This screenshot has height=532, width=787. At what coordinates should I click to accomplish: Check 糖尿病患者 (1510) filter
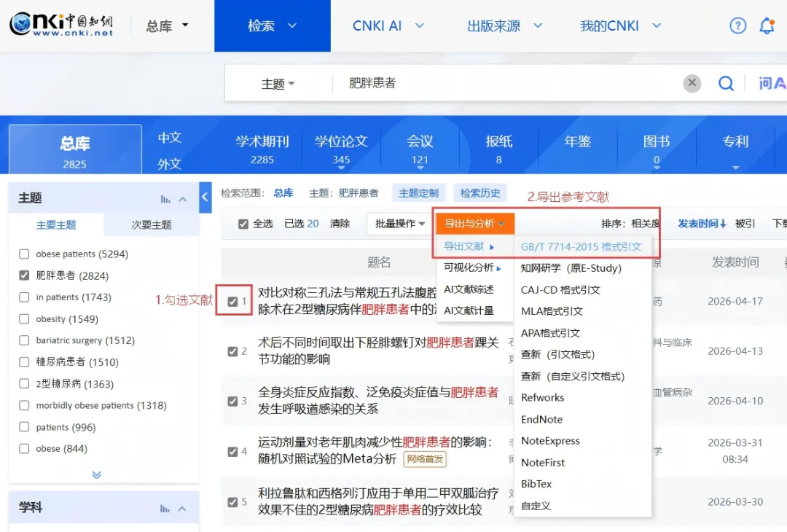coord(24,362)
